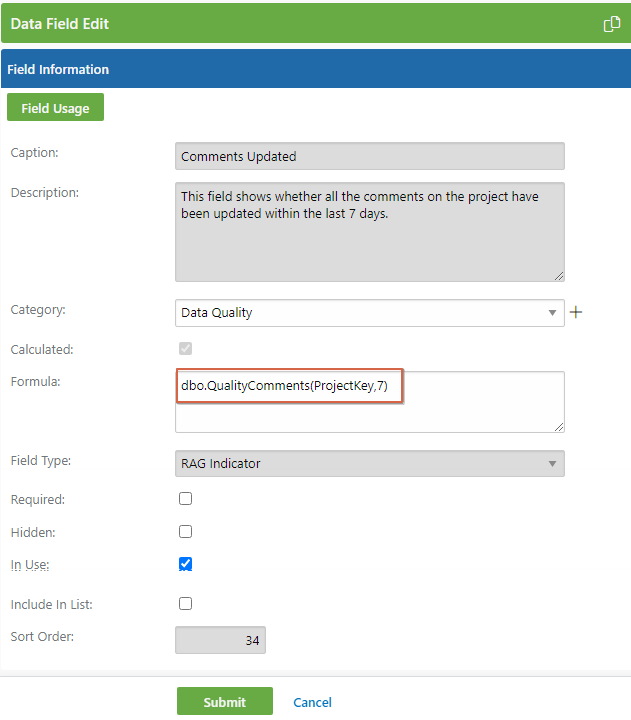Open the Category dropdown arrow
This screenshot has height=720, width=631.
552,313
